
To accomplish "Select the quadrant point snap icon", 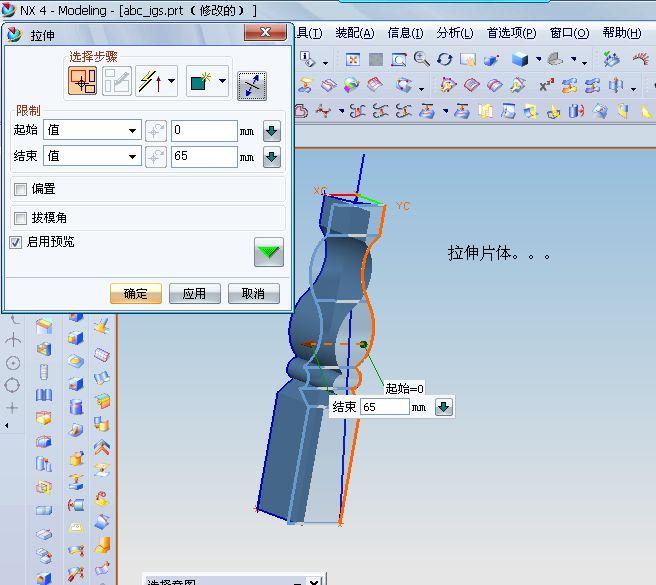I will tap(12, 385).
